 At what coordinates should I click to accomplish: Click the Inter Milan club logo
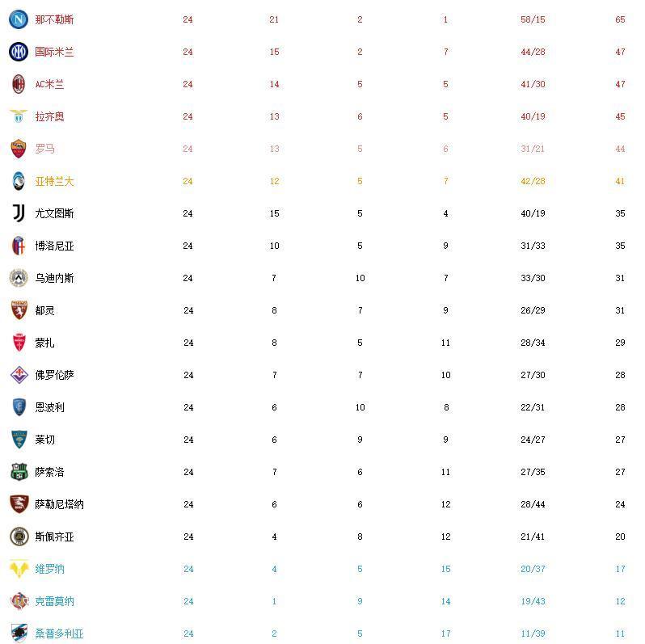click(19, 52)
